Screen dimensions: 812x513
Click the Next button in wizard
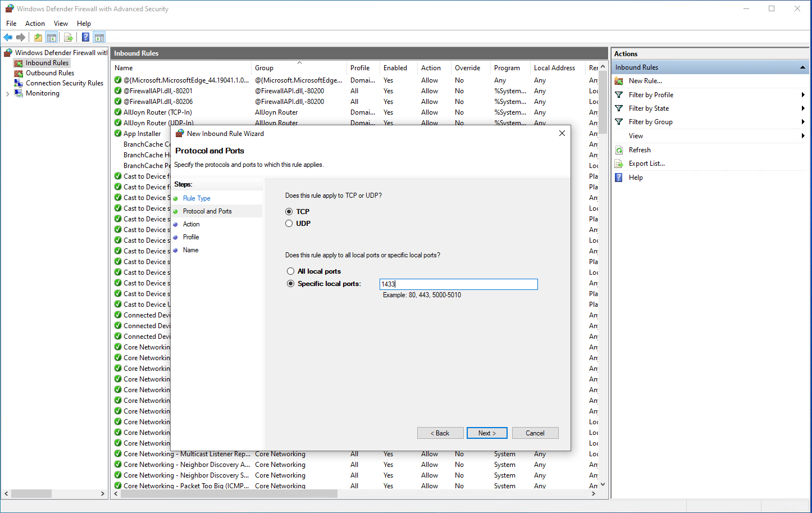click(x=487, y=433)
